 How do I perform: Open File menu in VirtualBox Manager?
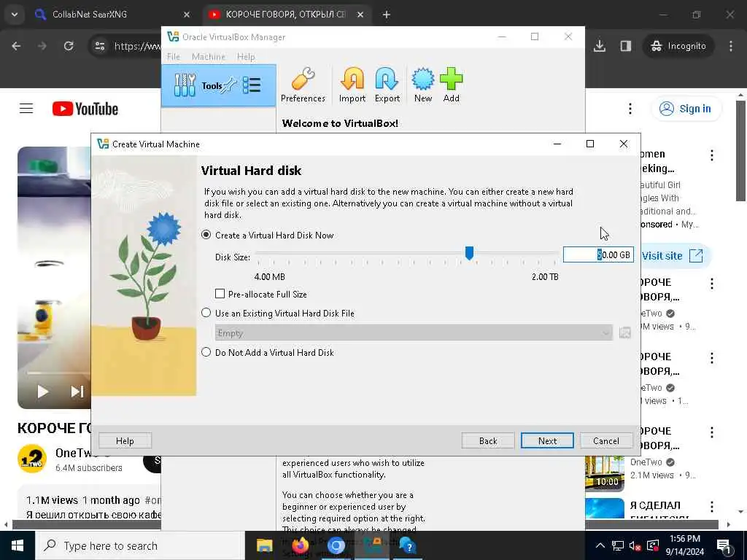[x=174, y=57]
